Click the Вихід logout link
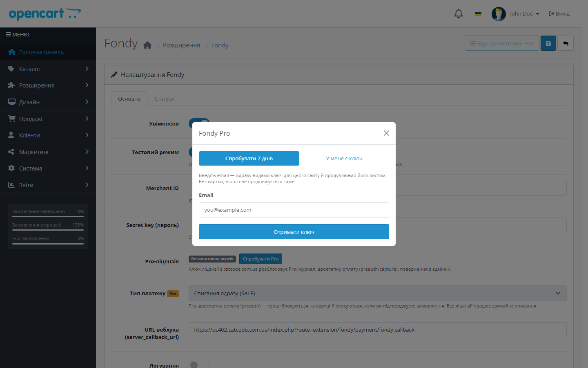588x368 pixels. [559, 14]
